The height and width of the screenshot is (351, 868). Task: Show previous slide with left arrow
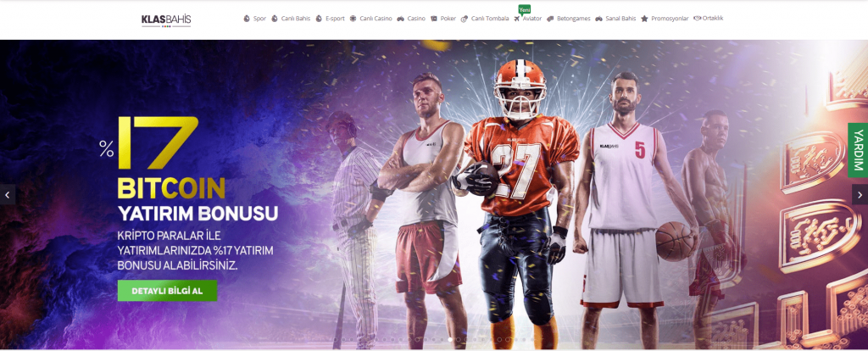8,194
